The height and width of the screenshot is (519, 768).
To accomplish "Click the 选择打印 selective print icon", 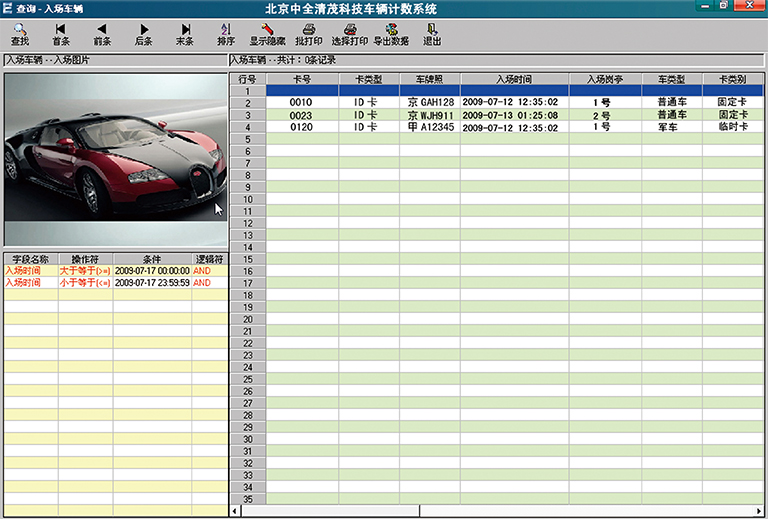I will (x=350, y=34).
